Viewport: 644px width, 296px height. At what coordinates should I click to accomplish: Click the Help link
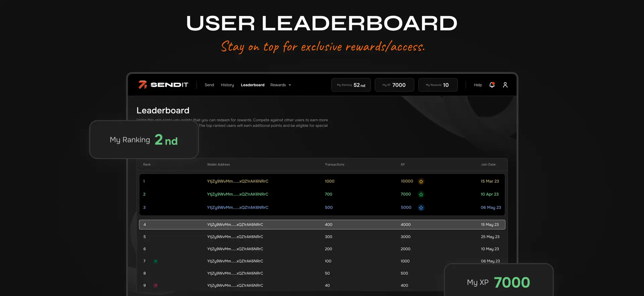(x=478, y=85)
